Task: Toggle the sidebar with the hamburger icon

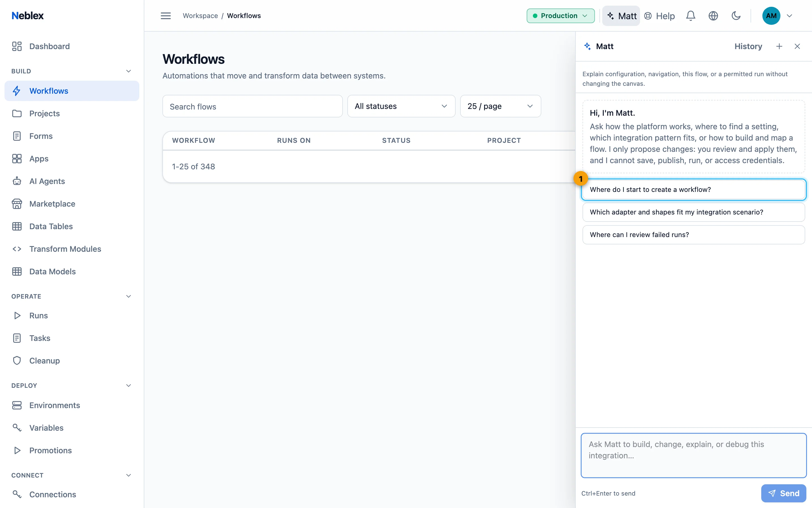Action: (x=166, y=16)
